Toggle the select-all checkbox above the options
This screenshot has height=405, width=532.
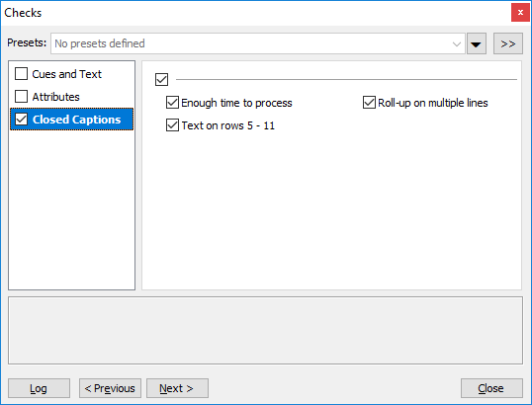(x=161, y=80)
